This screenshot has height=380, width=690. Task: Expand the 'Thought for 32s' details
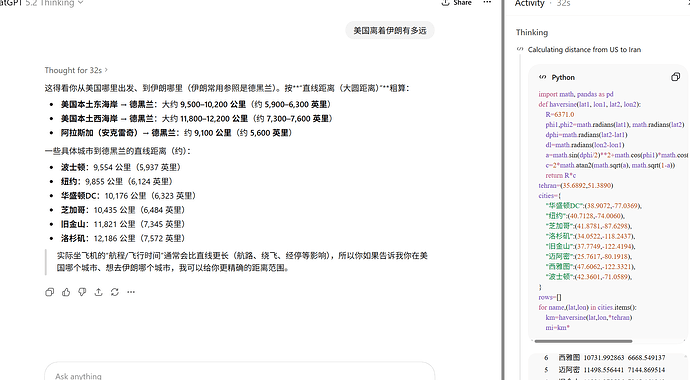click(76, 70)
